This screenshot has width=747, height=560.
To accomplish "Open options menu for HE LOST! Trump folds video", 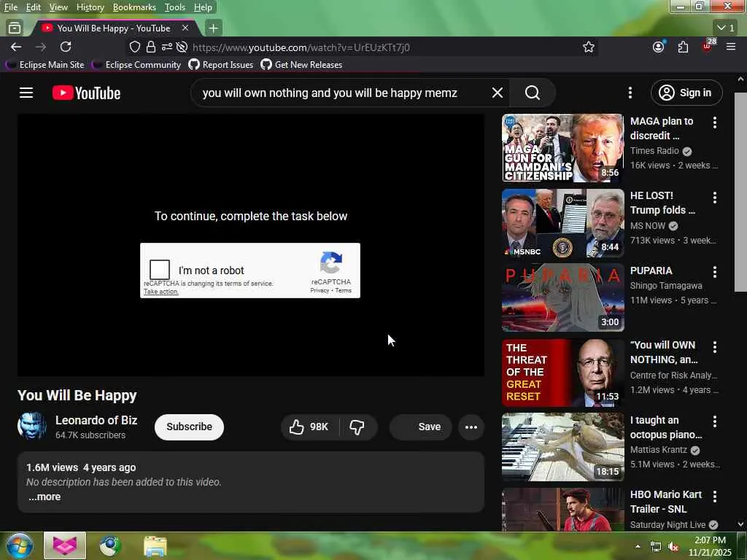I will click(x=715, y=197).
